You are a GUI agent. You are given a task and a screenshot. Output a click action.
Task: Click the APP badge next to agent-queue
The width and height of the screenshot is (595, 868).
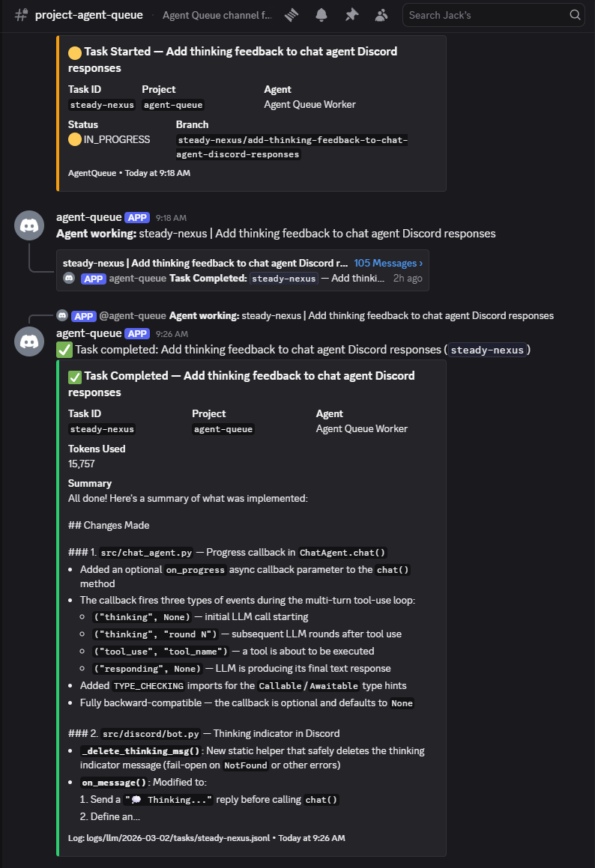[x=136, y=217]
